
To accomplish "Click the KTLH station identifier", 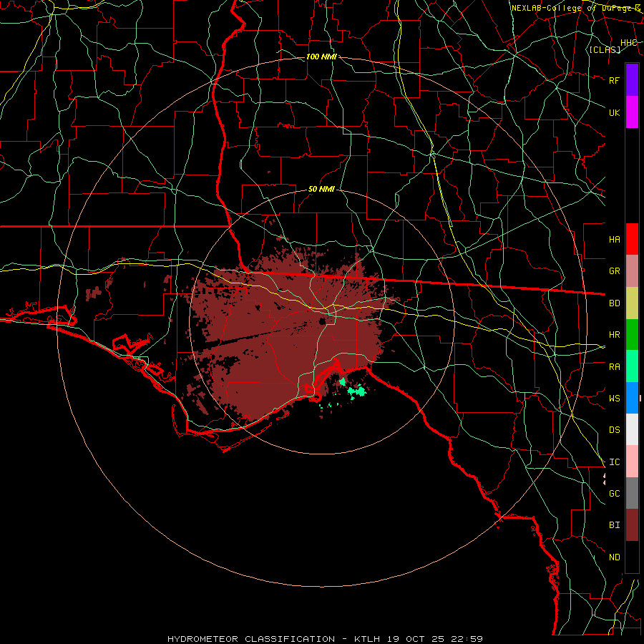I will pos(367,639).
